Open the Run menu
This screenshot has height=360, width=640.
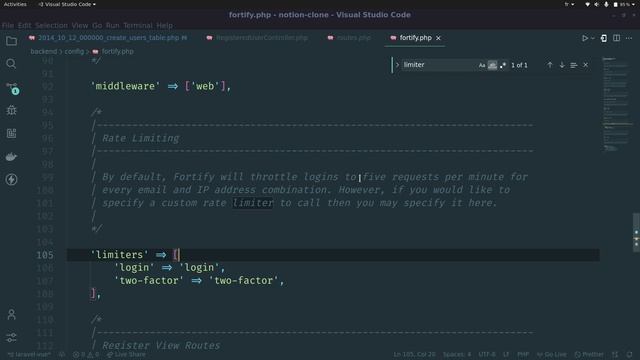coord(113,25)
